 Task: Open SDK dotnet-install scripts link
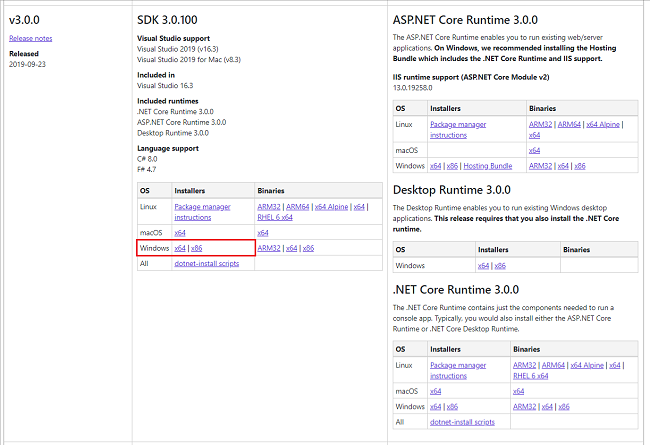coord(207,263)
